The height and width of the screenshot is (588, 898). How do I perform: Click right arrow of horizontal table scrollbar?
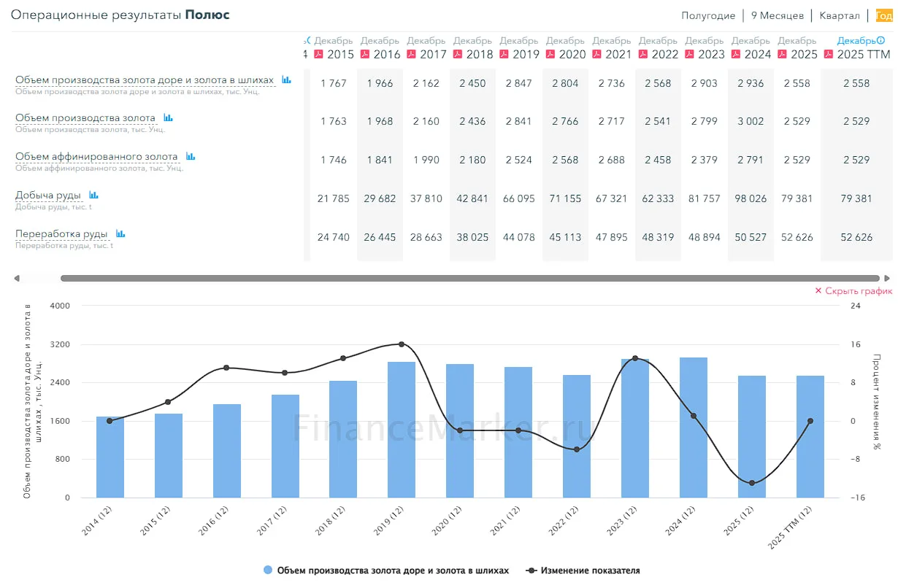pos(887,278)
